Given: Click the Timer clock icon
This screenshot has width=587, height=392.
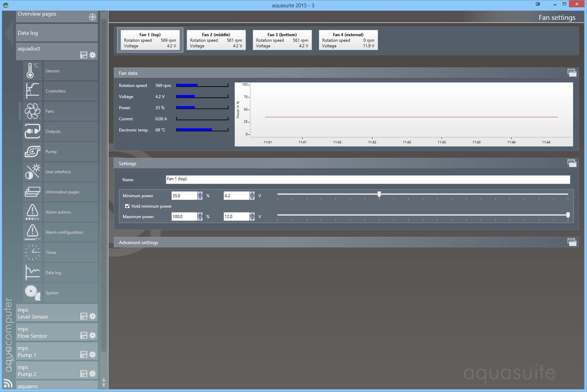Looking at the screenshot, I should [x=32, y=253].
